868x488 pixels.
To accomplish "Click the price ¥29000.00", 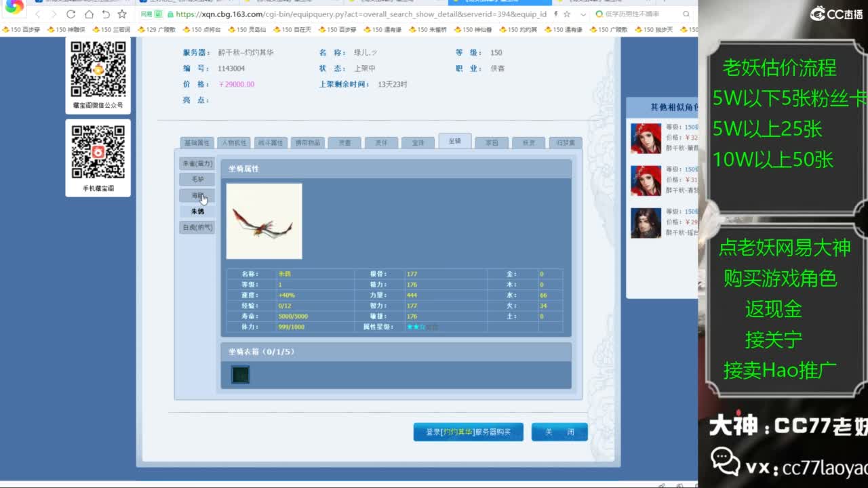I will pos(236,84).
